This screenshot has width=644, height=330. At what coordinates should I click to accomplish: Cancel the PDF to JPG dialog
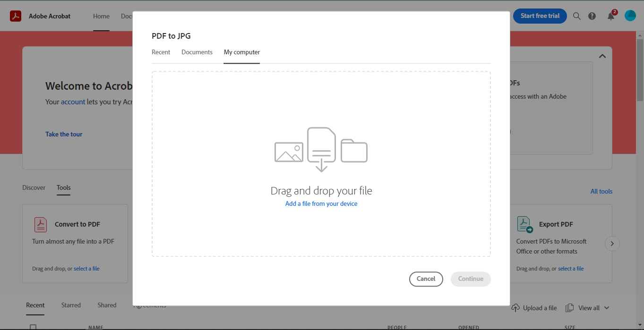426,279
